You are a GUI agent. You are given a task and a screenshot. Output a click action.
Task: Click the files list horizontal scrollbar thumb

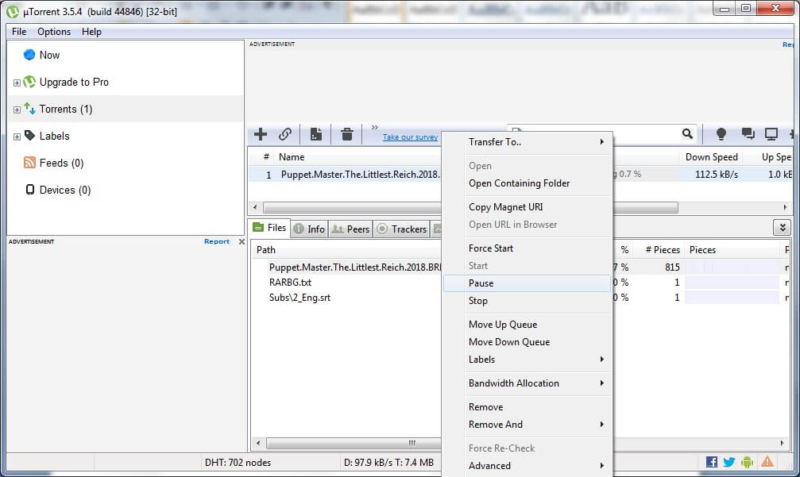(354, 443)
